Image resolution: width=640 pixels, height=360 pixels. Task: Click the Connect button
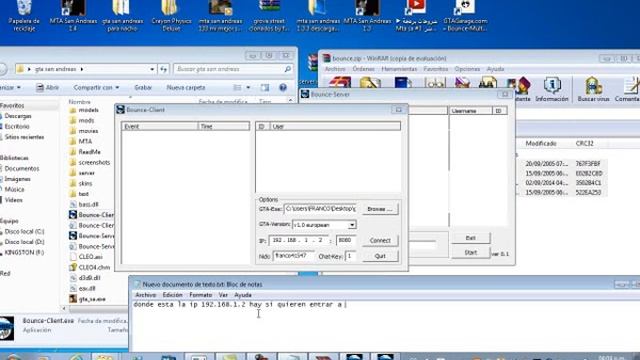point(380,240)
